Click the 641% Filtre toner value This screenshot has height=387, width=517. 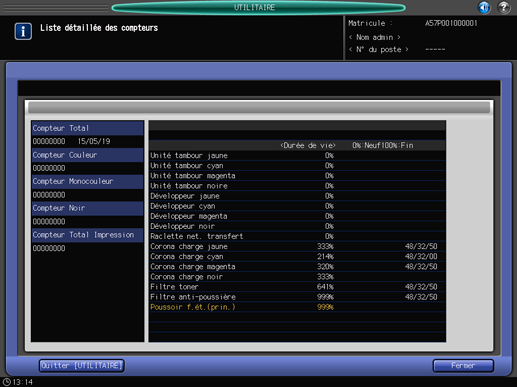325,287
